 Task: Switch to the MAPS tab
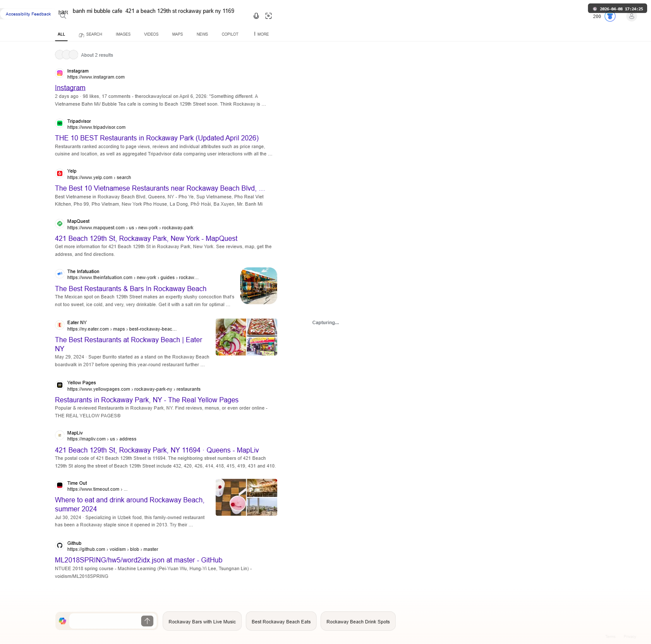coord(177,34)
